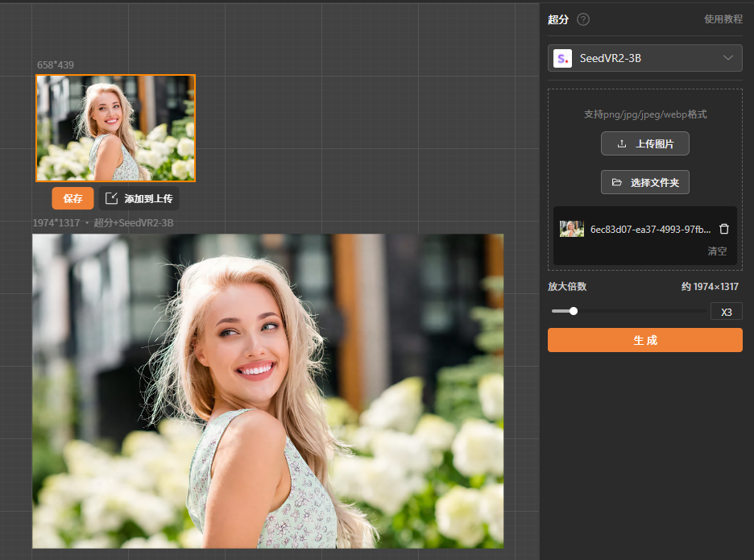
Task: Open the 使用教程 tutorial link
Action: coord(723,19)
